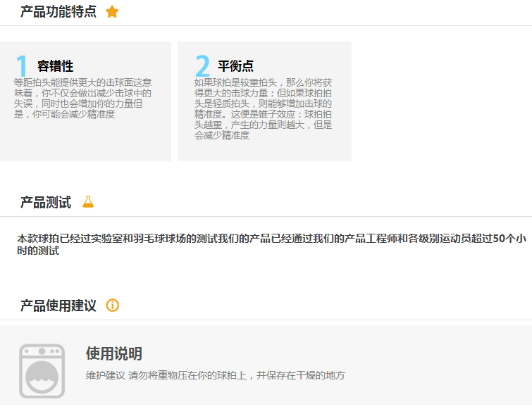Click the bold lab test paragraph
Image resolution: width=532 pixels, height=409 pixels.
pyautogui.click(x=271, y=244)
